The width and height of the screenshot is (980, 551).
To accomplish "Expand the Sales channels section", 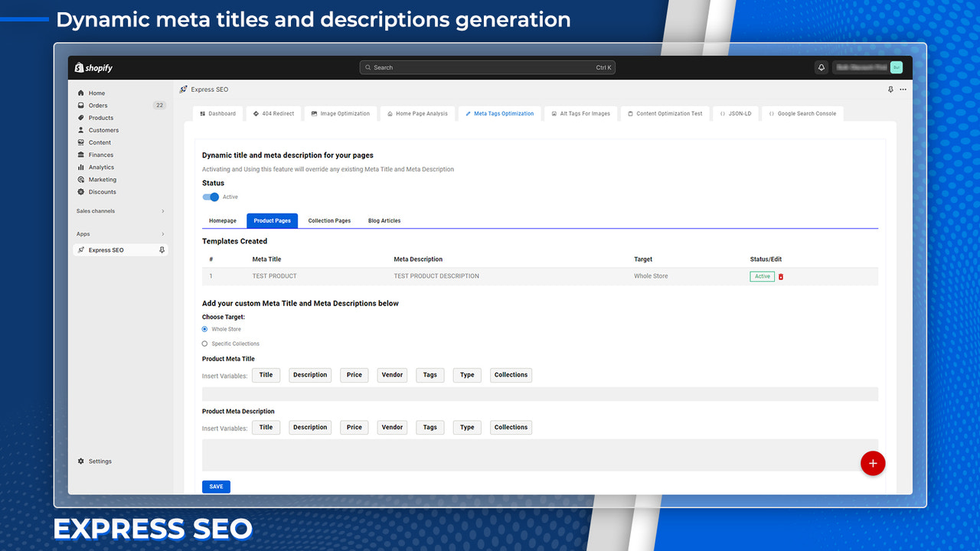I will pyautogui.click(x=120, y=210).
